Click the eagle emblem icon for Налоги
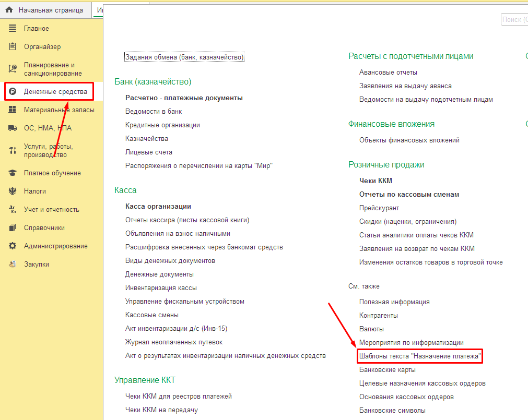The image size is (528, 420). (x=13, y=191)
